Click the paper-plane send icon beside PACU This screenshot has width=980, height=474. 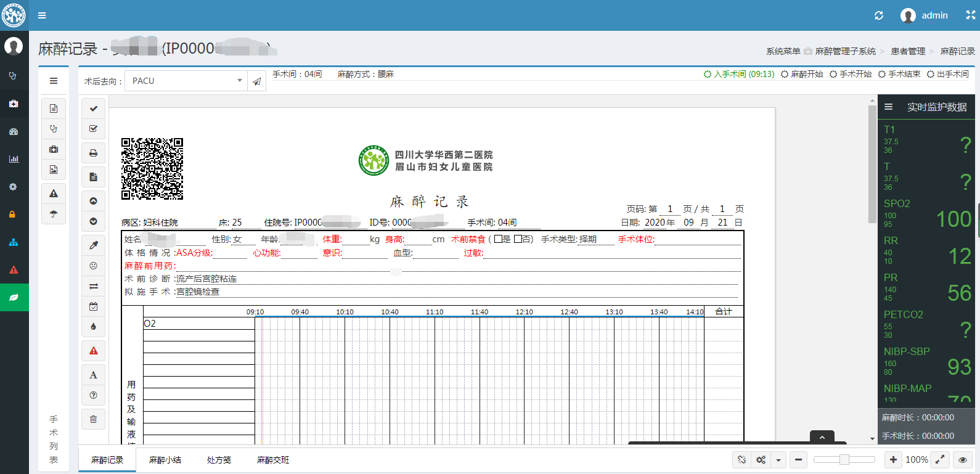[x=257, y=81]
